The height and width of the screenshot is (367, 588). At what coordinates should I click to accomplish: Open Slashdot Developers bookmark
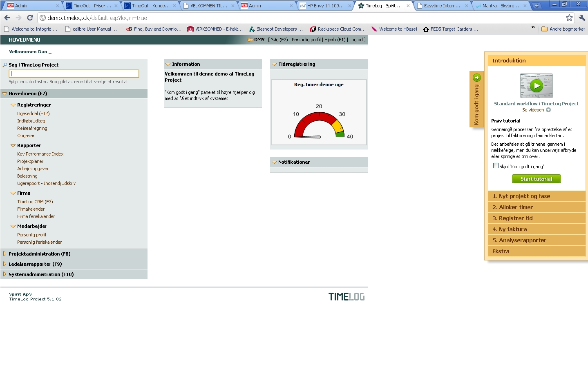276,29
